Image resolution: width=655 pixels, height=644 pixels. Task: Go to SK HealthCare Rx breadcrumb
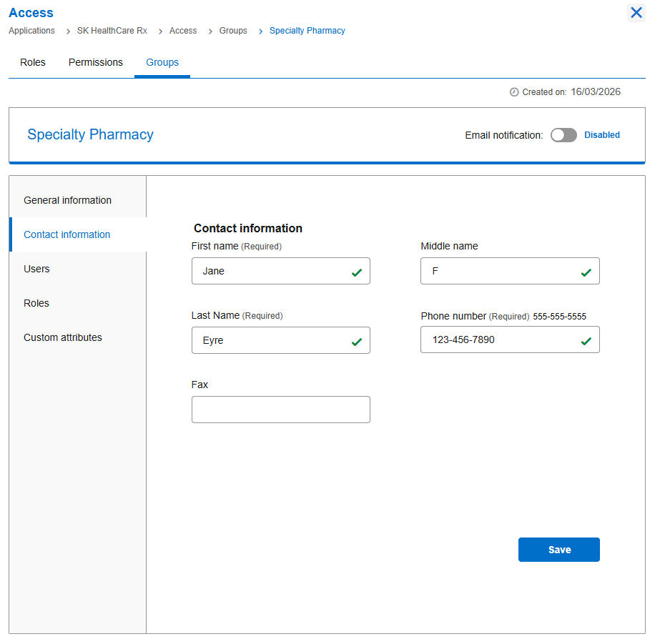click(x=112, y=31)
